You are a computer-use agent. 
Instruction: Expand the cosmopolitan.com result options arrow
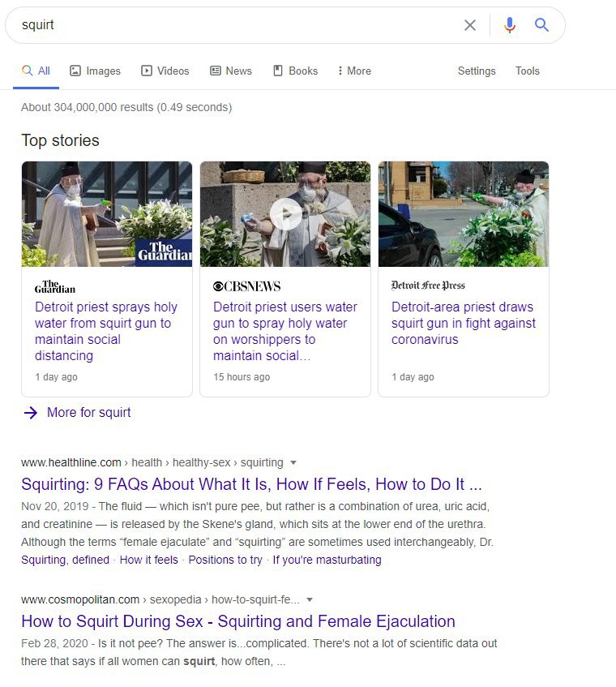coord(310,600)
